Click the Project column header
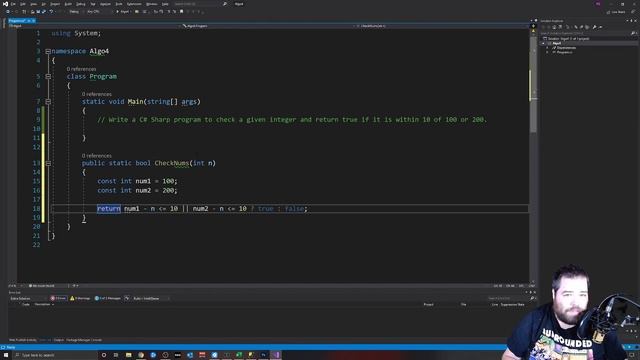 [x=428, y=304]
